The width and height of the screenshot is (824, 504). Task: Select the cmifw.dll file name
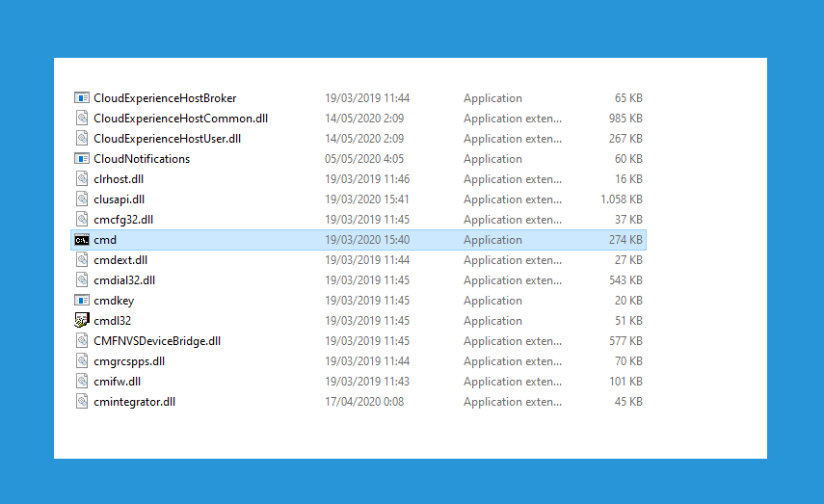click(x=118, y=382)
